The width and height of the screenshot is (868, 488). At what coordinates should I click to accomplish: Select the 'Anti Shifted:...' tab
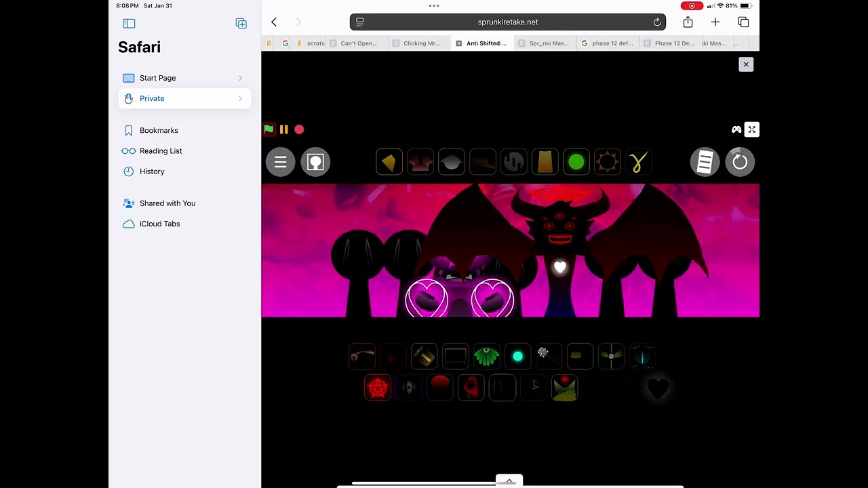481,43
